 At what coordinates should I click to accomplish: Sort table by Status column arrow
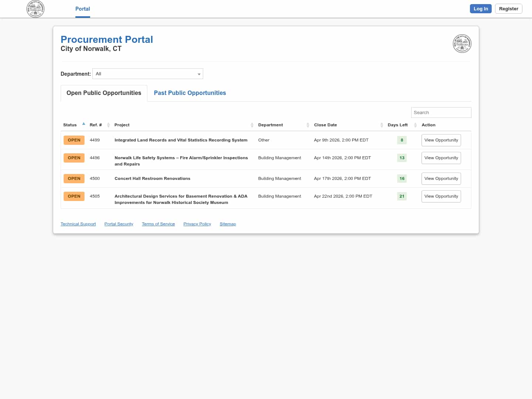pyautogui.click(x=84, y=125)
